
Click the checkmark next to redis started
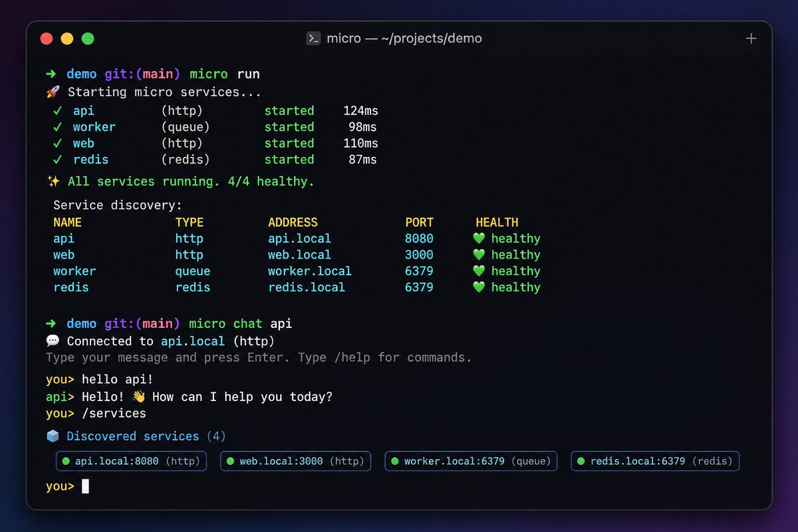pos(58,160)
